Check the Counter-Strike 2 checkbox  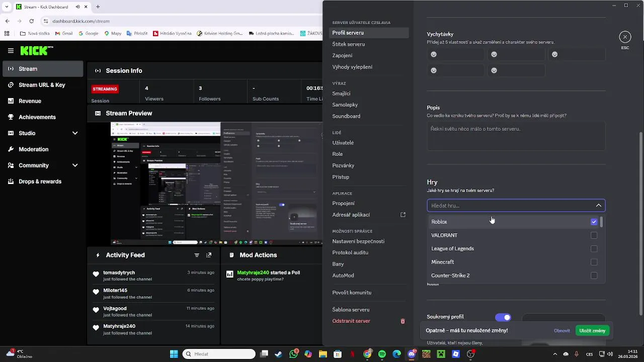coord(594,276)
